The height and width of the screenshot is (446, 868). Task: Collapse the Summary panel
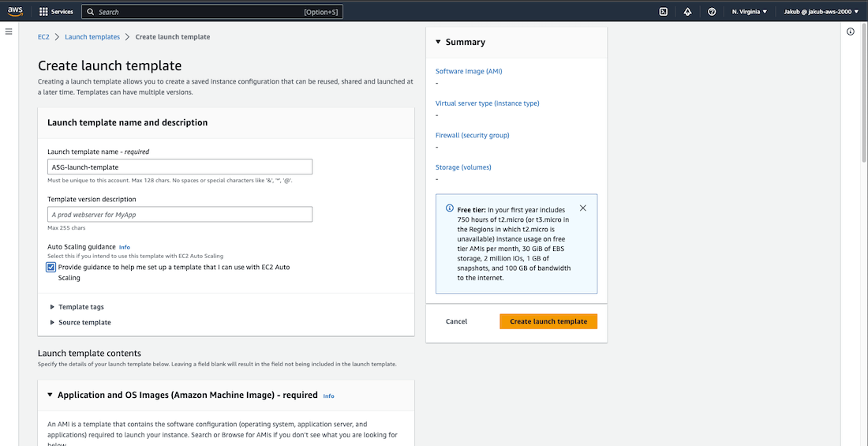(x=438, y=42)
